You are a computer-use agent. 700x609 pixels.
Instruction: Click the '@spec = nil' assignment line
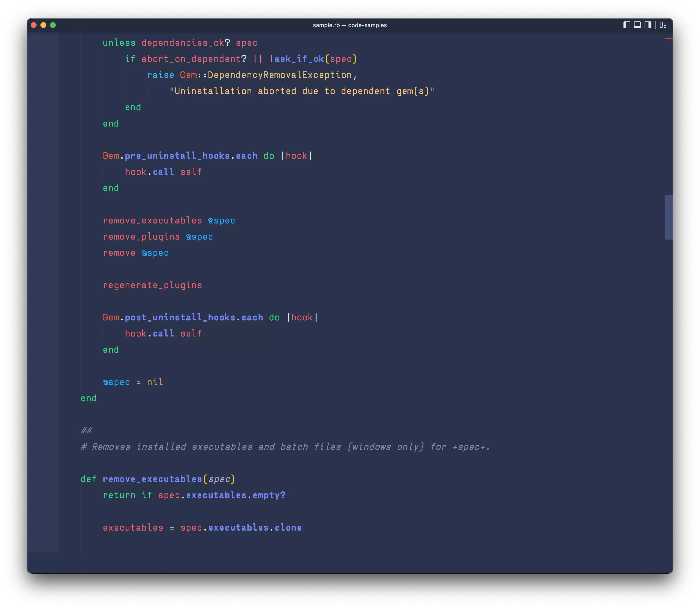tap(133, 382)
